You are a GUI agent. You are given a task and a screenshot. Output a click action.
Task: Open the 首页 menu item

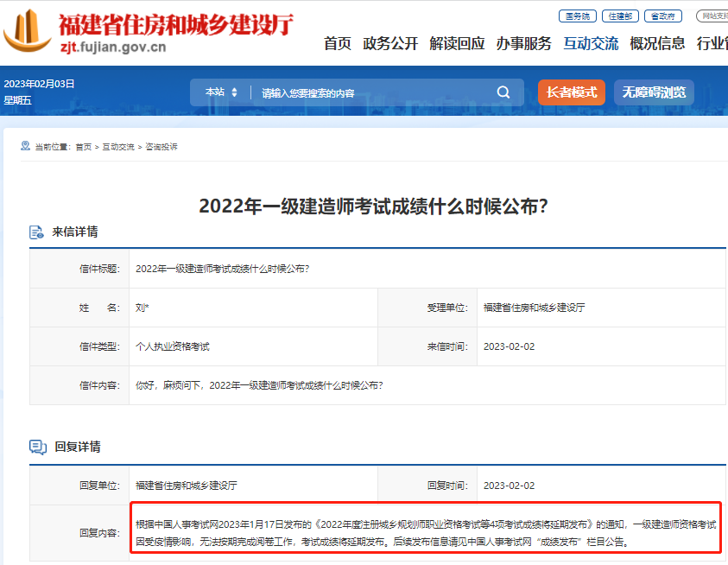coord(338,43)
